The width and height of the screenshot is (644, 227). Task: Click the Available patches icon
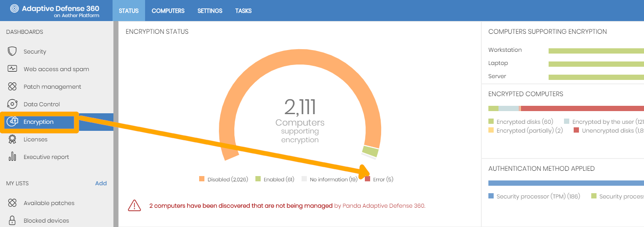click(x=12, y=203)
